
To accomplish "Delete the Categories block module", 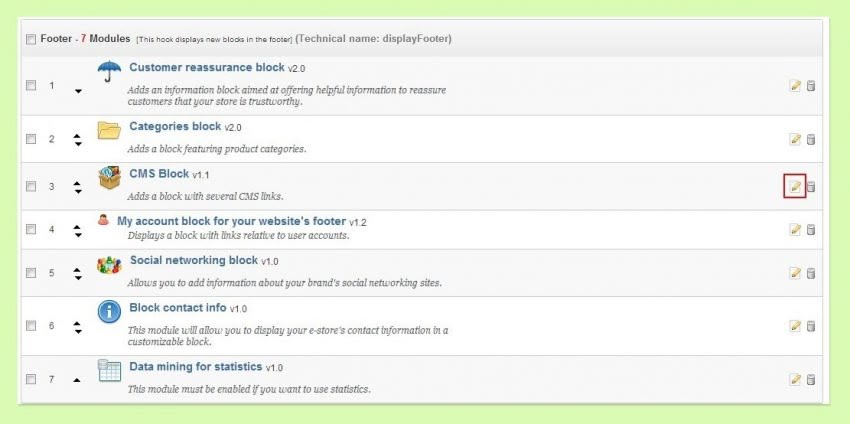I will 810,139.
